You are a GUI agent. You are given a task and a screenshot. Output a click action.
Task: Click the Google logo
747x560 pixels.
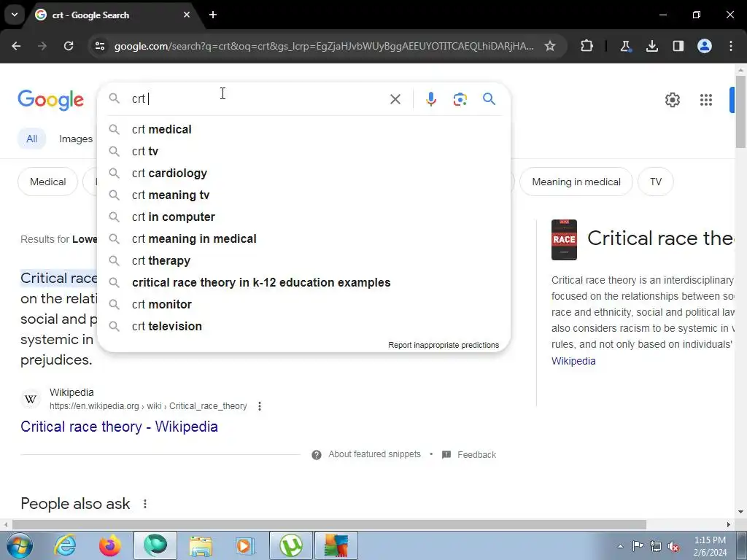[x=50, y=100]
